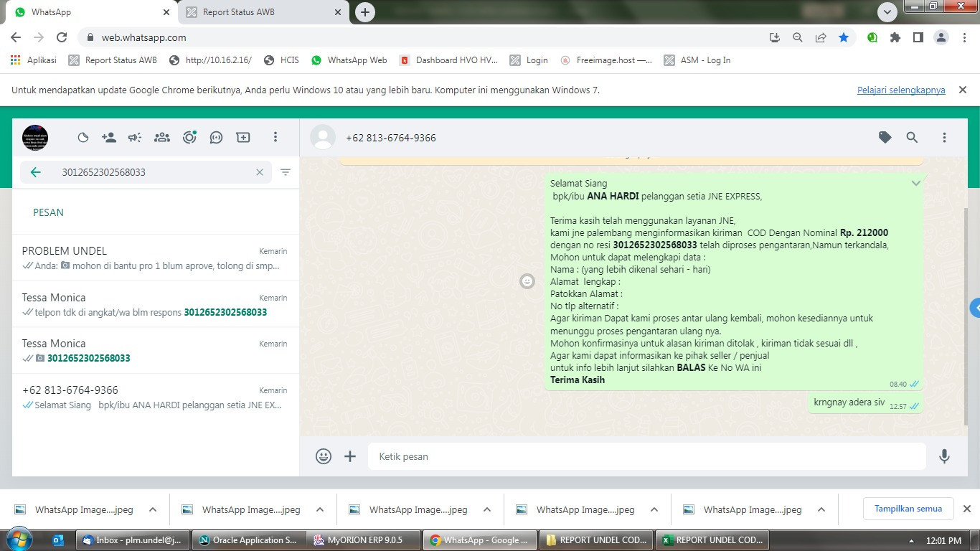Toggle the browser side panel
The width and height of the screenshot is (980, 551).
(x=918, y=37)
